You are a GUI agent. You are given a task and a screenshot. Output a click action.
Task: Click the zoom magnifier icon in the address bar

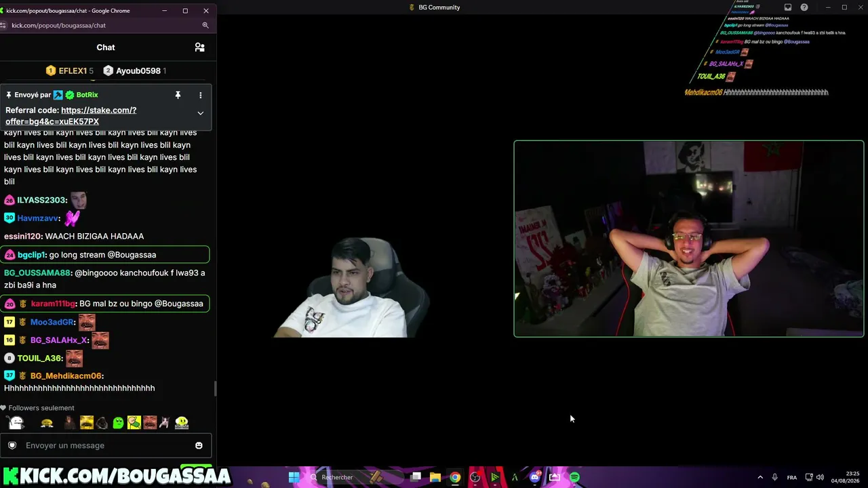(x=205, y=25)
